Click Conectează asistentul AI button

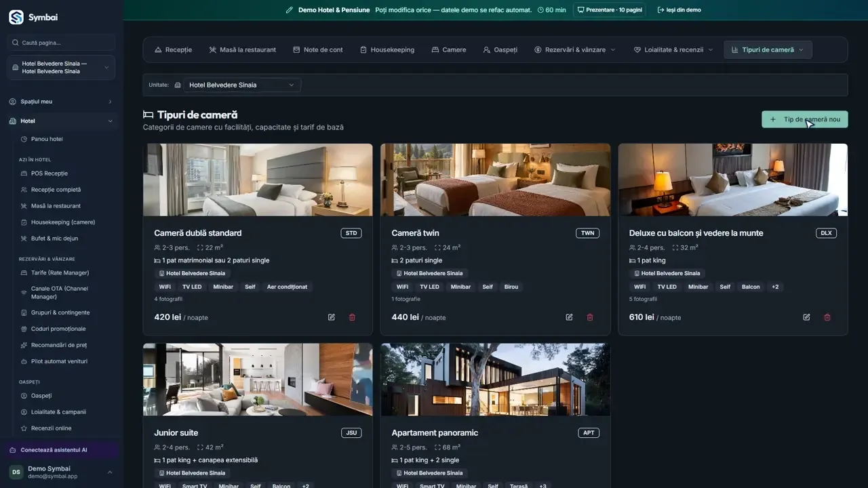point(61,450)
